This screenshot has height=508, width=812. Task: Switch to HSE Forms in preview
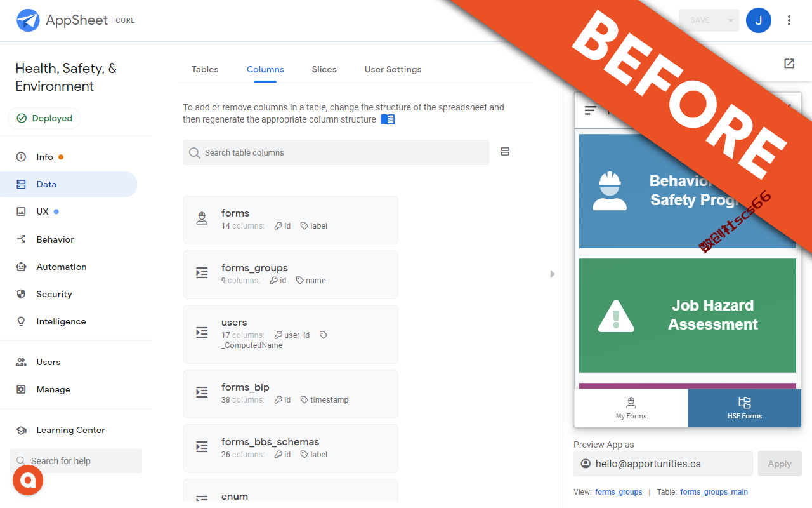(745, 408)
